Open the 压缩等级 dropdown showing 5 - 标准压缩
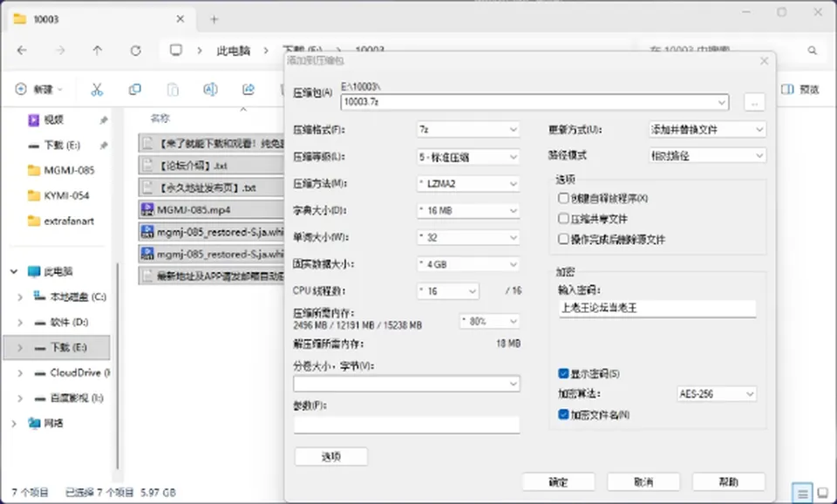Screen dimensions: 837x504 pos(467,157)
